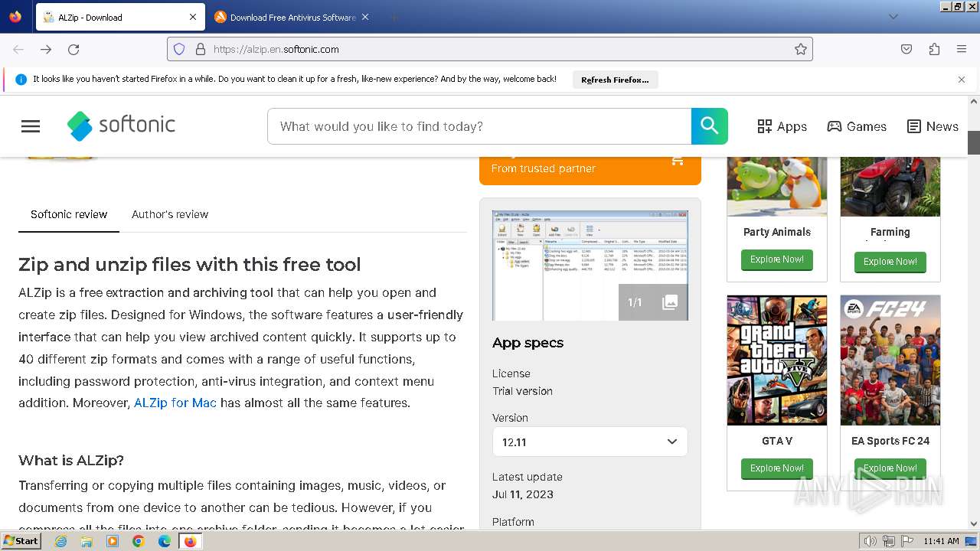Click the Party Animals title text
The height and width of the screenshot is (551, 980).
776,232
